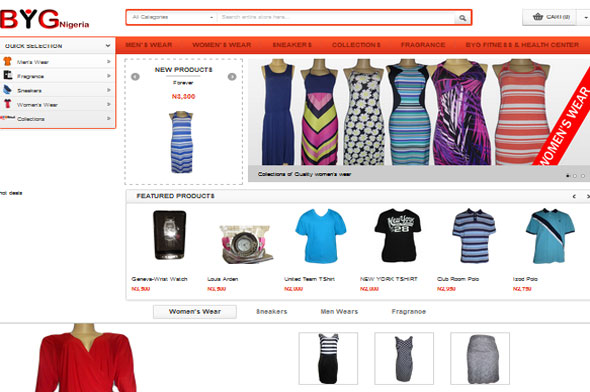Image resolution: width=590 pixels, height=392 pixels.
Task: Switch to the Sneakers tab
Action: (x=272, y=312)
